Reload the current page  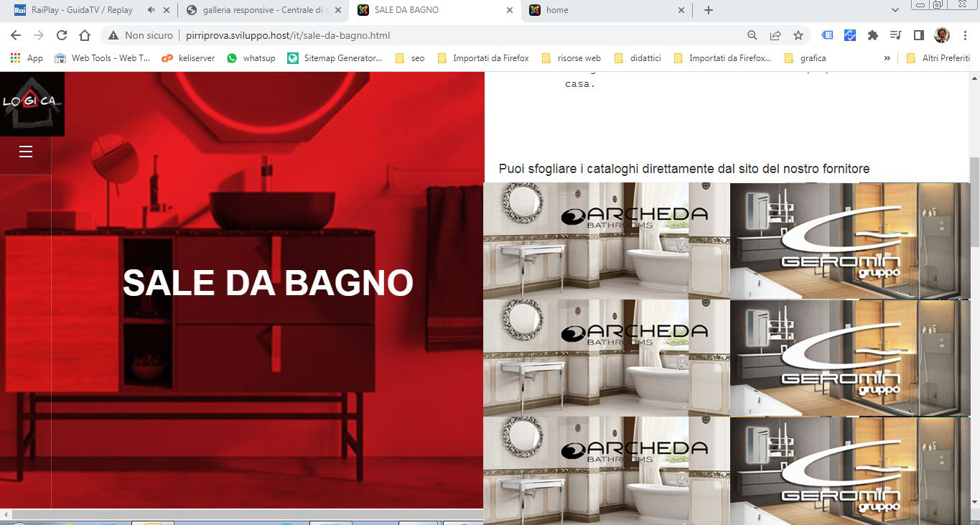[62, 35]
